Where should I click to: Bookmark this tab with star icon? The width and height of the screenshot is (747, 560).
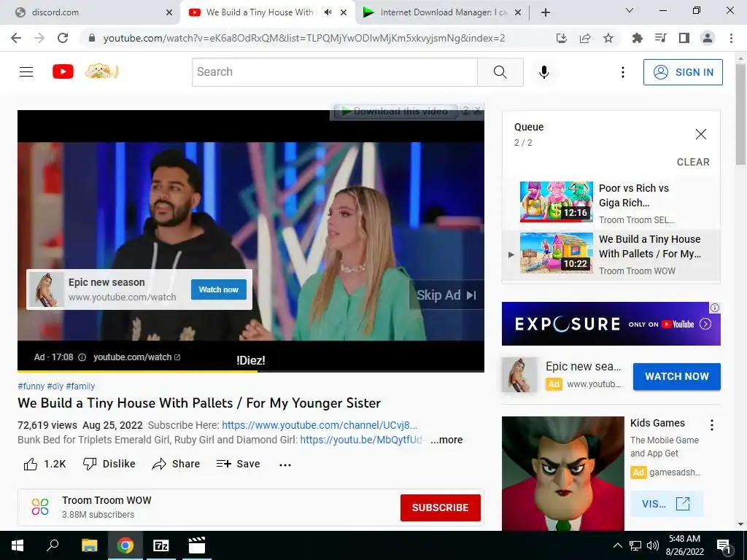[x=608, y=38]
